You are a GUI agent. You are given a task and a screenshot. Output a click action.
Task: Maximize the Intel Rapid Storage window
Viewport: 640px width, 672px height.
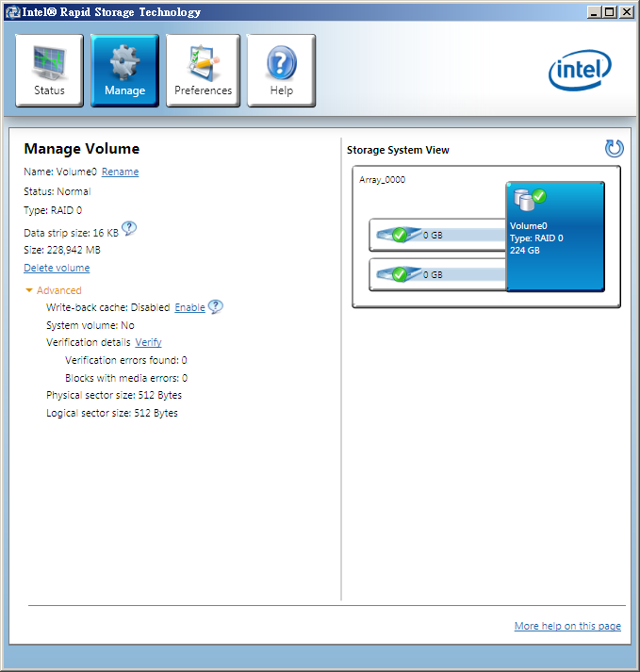[609, 11]
